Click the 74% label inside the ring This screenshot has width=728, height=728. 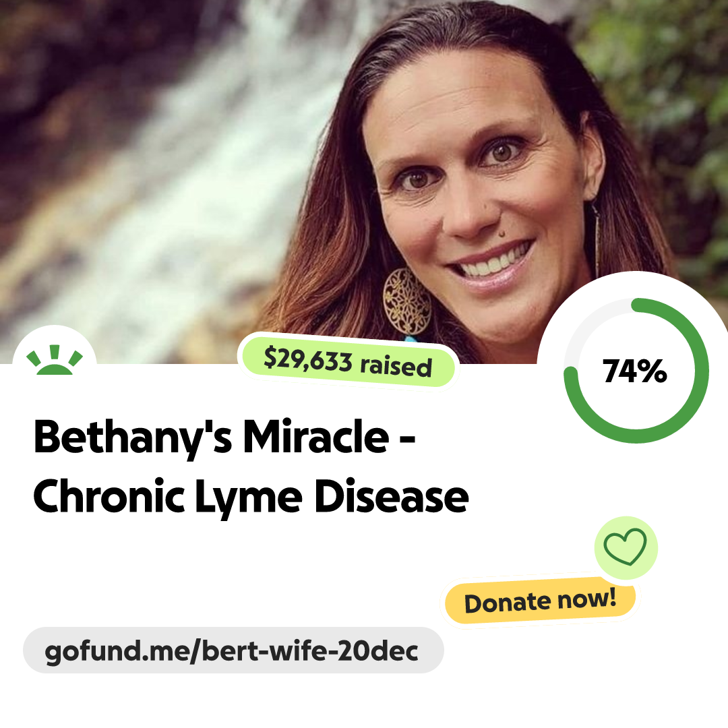pos(635,371)
